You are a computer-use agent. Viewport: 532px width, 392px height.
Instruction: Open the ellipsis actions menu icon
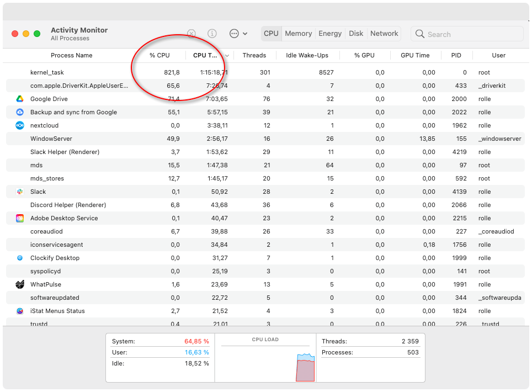click(x=234, y=34)
